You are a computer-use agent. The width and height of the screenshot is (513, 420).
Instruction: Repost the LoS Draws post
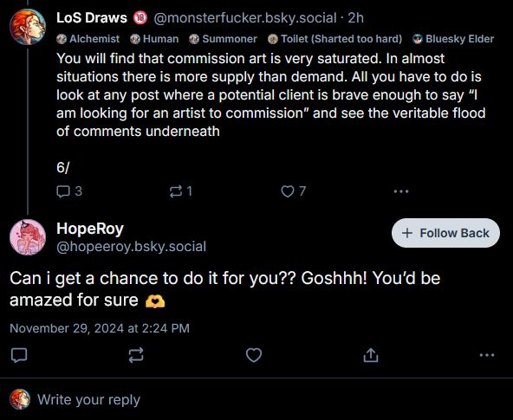click(x=180, y=191)
